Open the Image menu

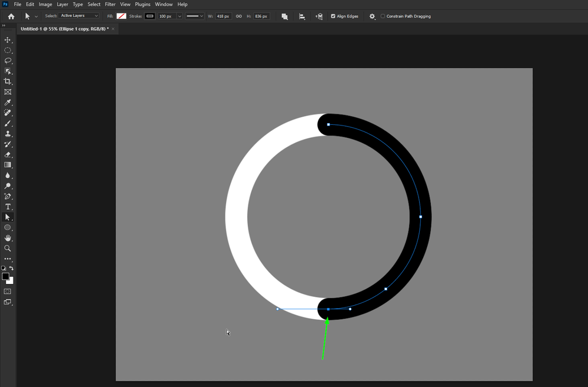(45, 5)
